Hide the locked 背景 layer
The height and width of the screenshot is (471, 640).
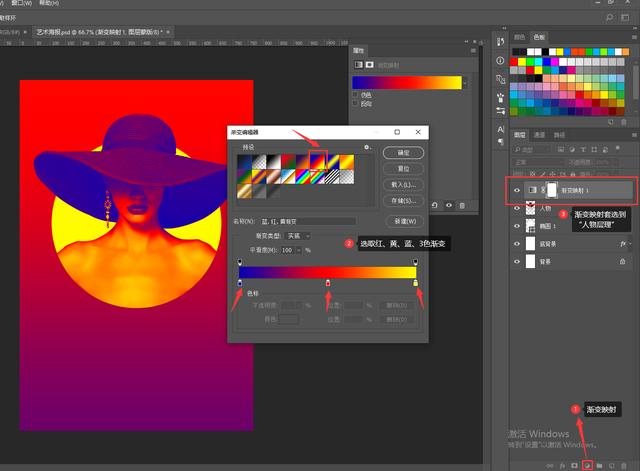[x=517, y=262]
